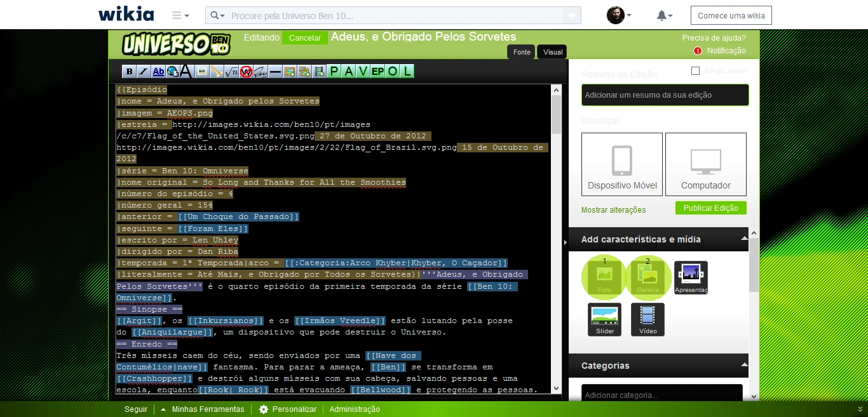Click the '[[Foram Eles]]' wikilink text
Viewport: 868px width, 417px height.
(x=213, y=228)
